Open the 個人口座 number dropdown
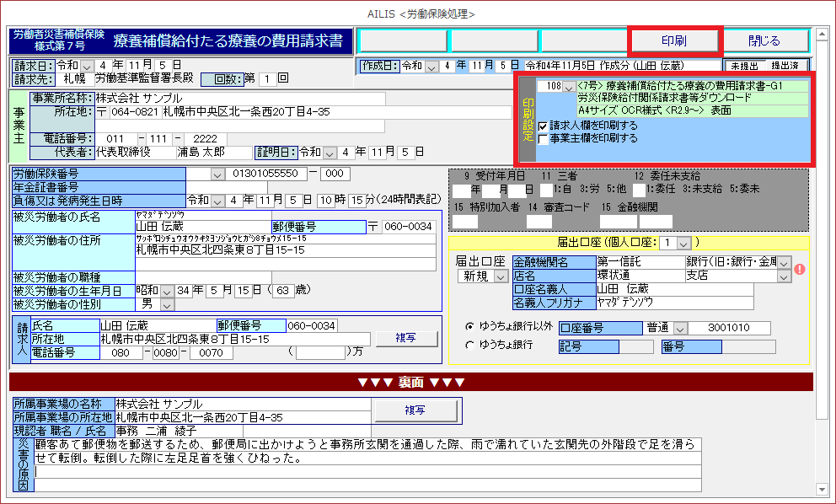Screen dimensions: 836x504 click(x=683, y=243)
